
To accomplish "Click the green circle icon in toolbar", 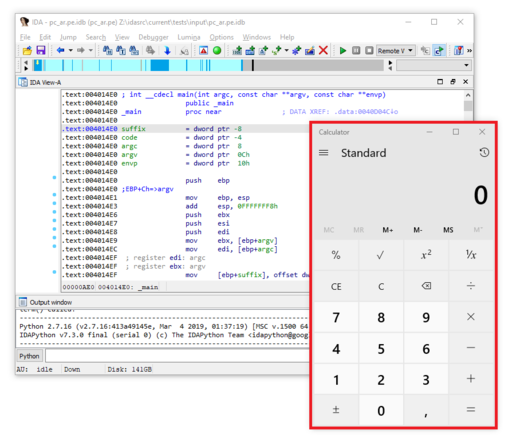I will [x=217, y=50].
